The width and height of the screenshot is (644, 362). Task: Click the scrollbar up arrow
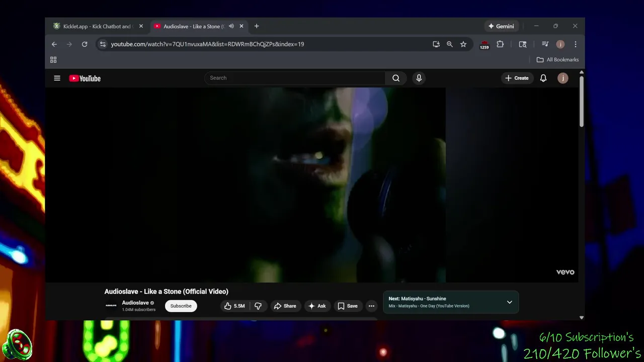coord(582,72)
